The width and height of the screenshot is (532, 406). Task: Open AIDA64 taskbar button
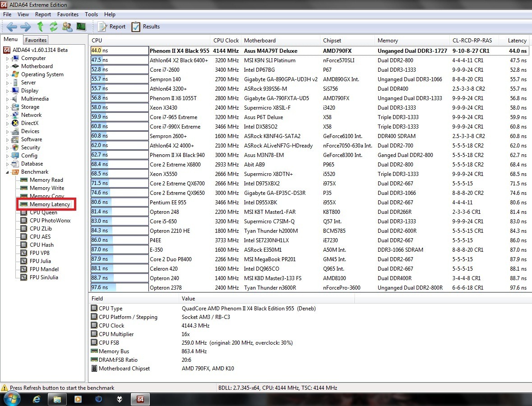pyautogui.click(x=140, y=399)
